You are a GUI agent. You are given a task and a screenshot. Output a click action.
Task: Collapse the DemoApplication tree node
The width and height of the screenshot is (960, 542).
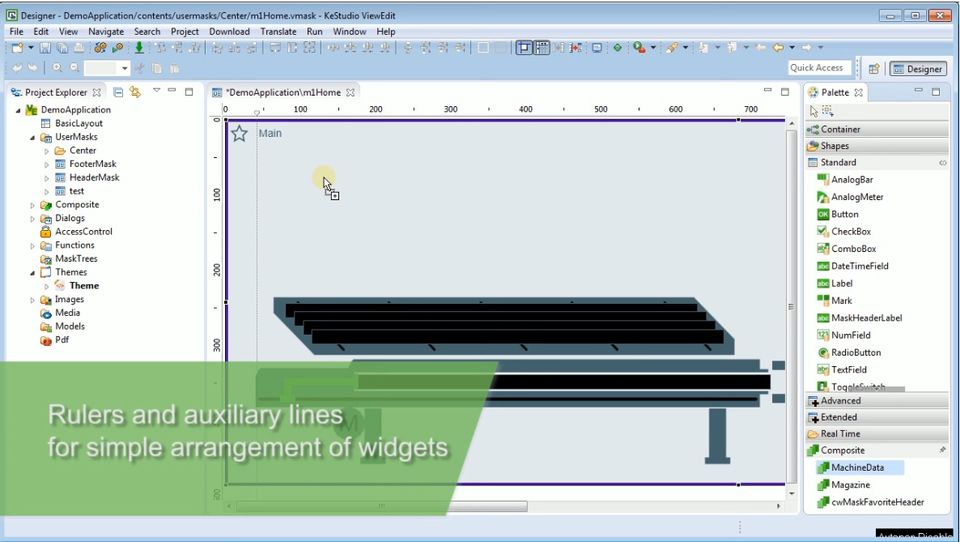coord(18,110)
